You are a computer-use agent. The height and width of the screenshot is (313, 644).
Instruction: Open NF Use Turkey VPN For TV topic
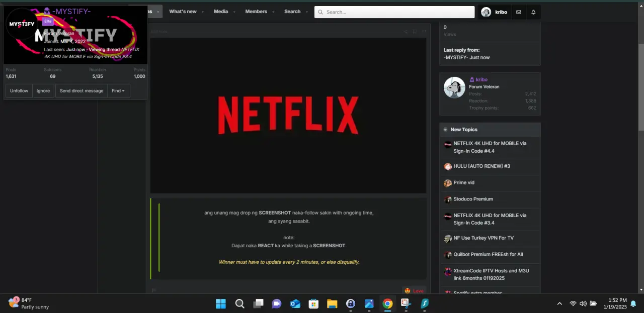click(x=484, y=238)
